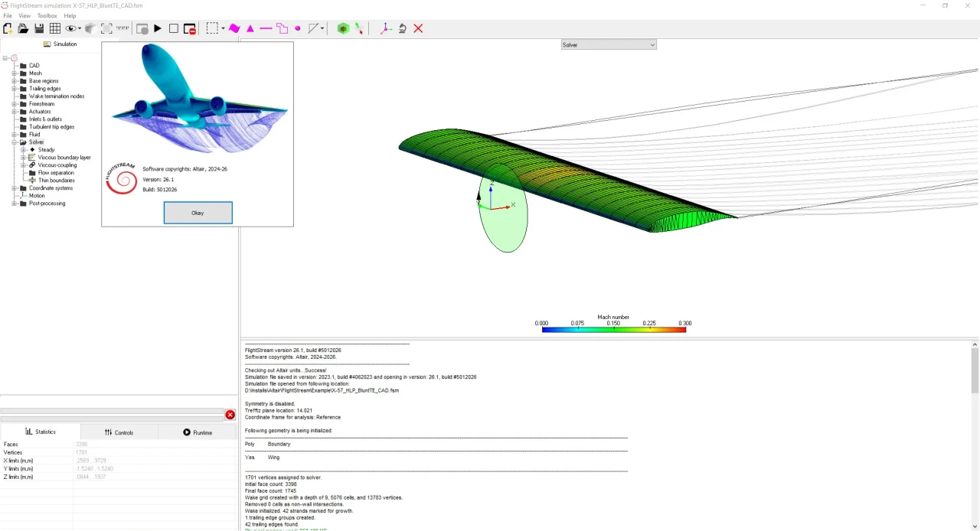Select the magenta line edge tool
The width and height of the screenshot is (980, 531).
266,28
